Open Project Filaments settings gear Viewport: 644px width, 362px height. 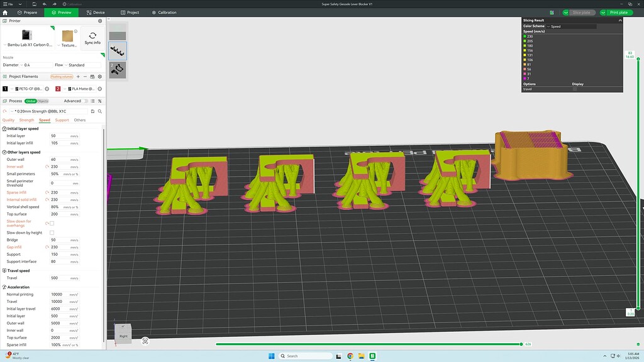click(x=100, y=76)
